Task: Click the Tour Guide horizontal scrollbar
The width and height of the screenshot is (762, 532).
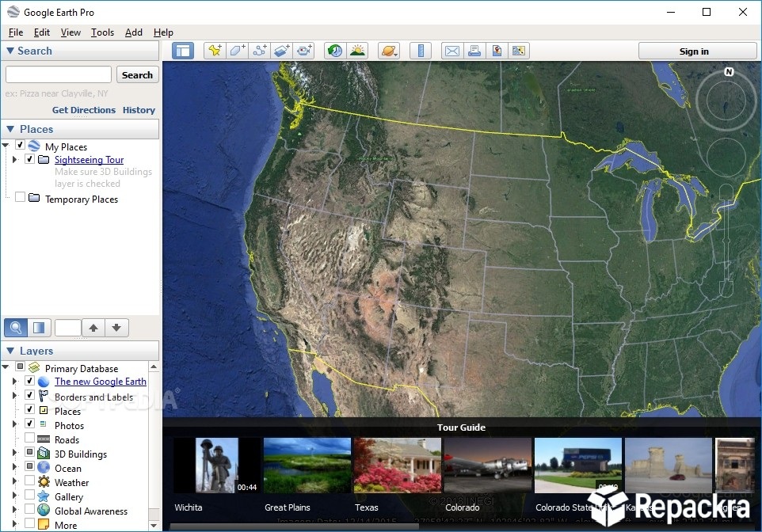Action: 294,526
